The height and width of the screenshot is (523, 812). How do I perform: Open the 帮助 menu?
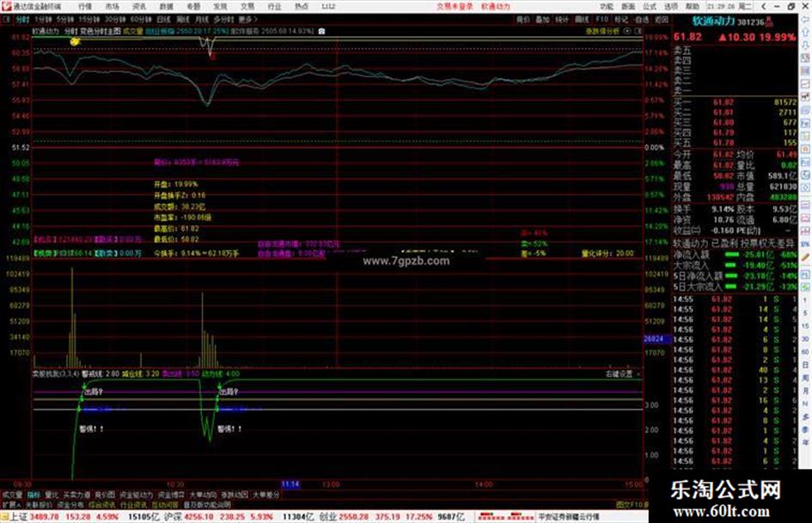pyautogui.click(x=692, y=7)
